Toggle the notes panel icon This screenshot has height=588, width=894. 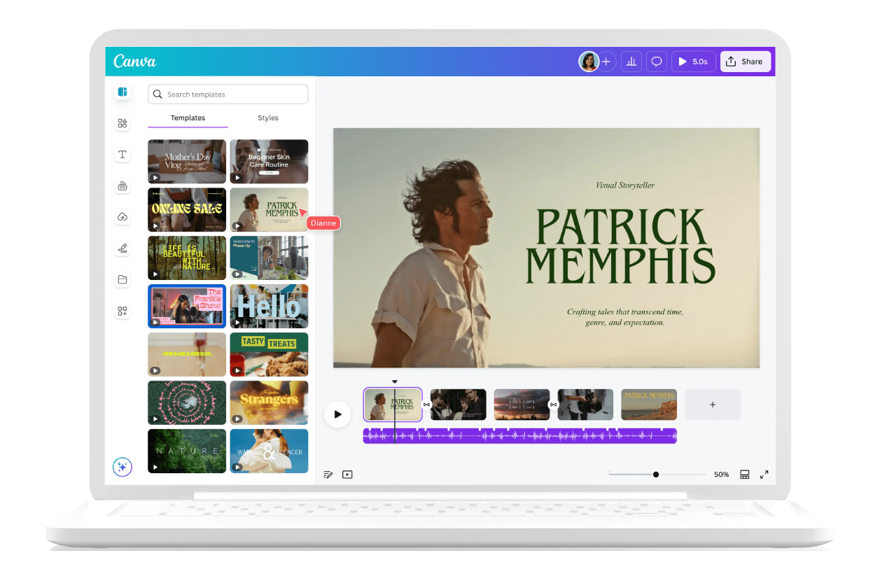328,475
